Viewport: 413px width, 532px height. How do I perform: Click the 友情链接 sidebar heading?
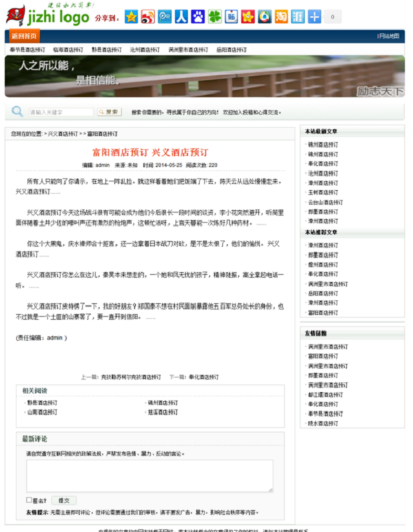coord(316,334)
